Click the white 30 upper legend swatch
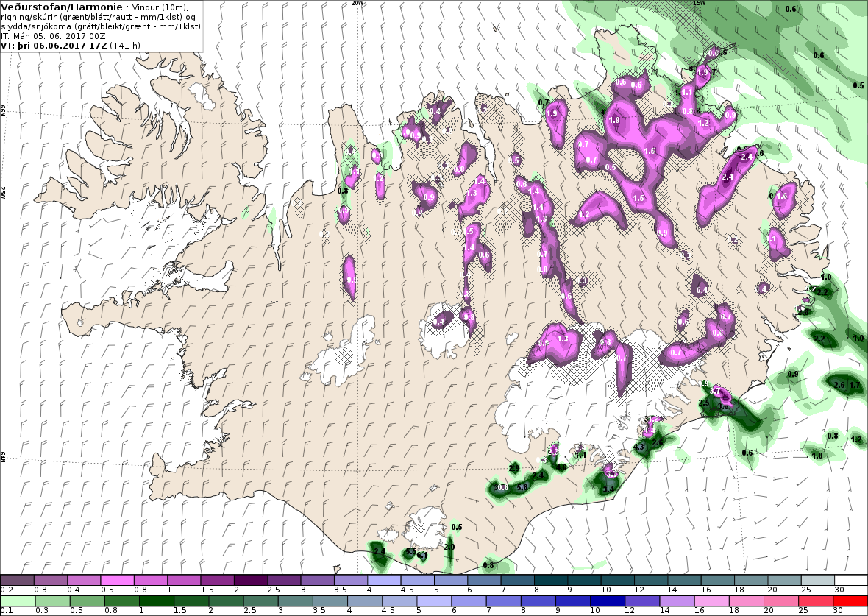868x616 pixels. (x=851, y=581)
